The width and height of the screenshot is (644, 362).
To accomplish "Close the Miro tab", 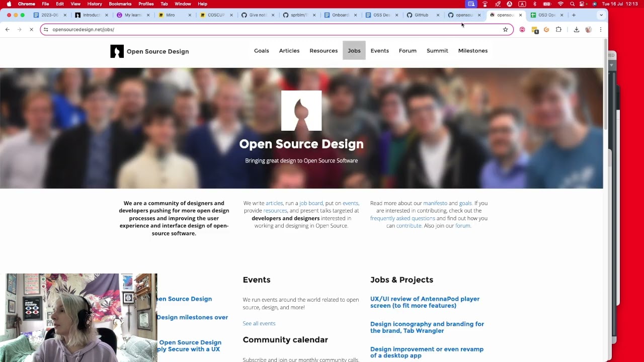I will [x=190, y=15].
